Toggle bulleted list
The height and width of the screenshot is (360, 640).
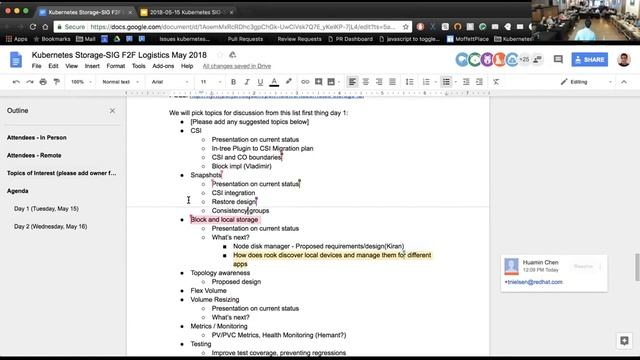(x=446, y=82)
